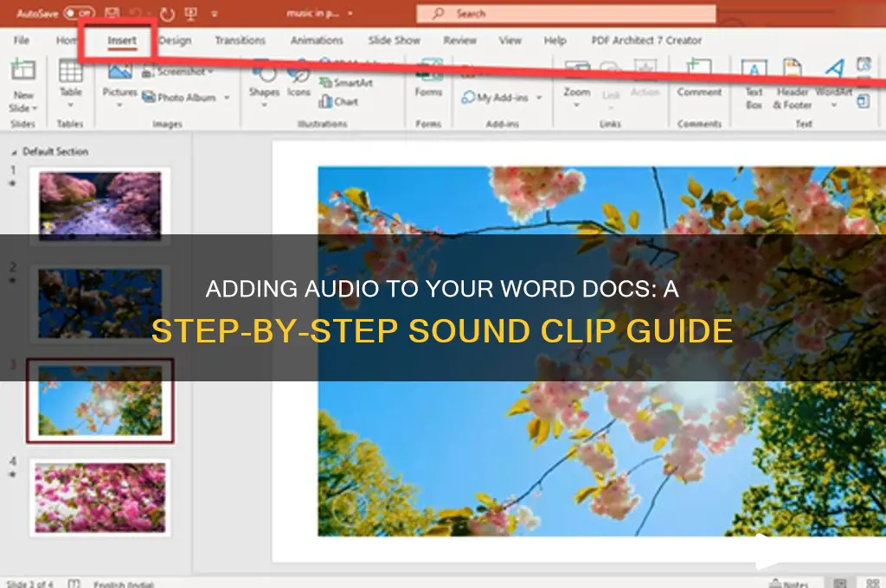Screen dimensions: 886x588
Task: Click the Save icon in title bar
Action: click(x=113, y=12)
